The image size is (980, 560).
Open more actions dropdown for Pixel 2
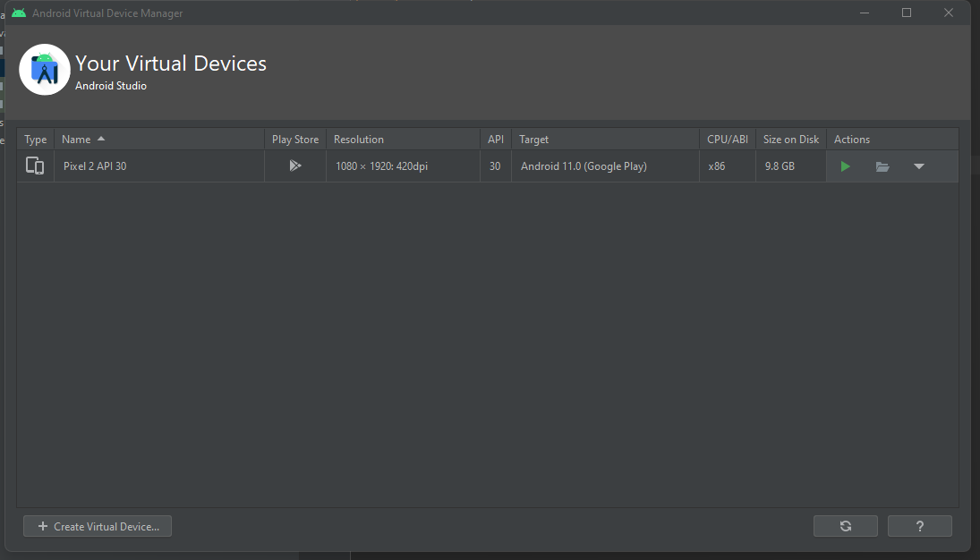click(x=919, y=166)
